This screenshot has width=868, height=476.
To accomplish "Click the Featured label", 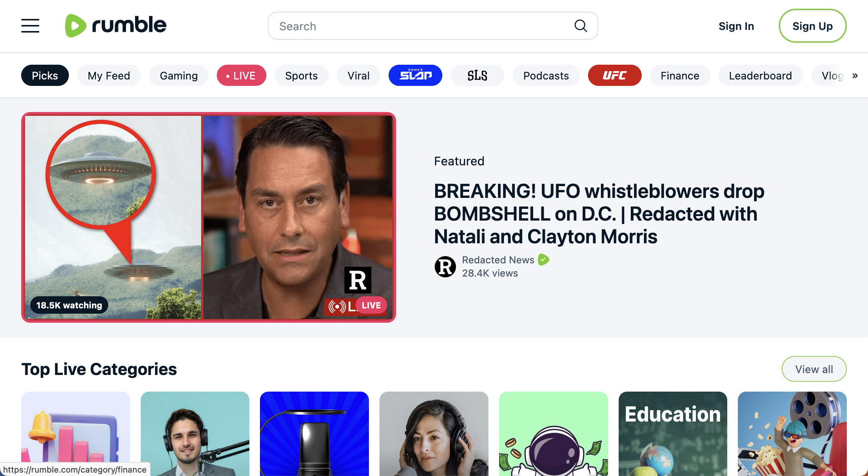I will coord(459,161).
